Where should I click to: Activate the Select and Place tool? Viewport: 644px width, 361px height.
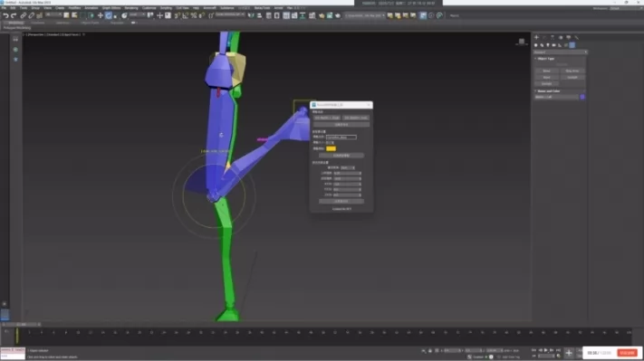(124, 15)
